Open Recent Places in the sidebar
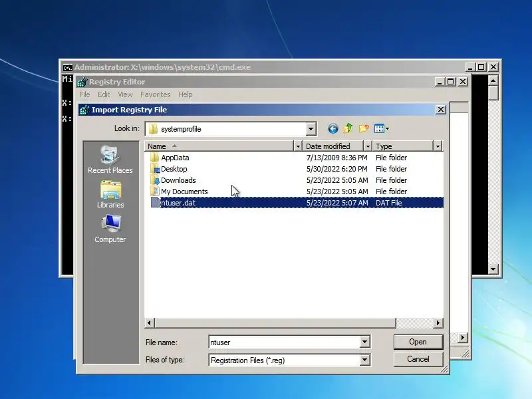Image resolution: width=532 pixels, height=399 pixels. [x=110, y=160]
